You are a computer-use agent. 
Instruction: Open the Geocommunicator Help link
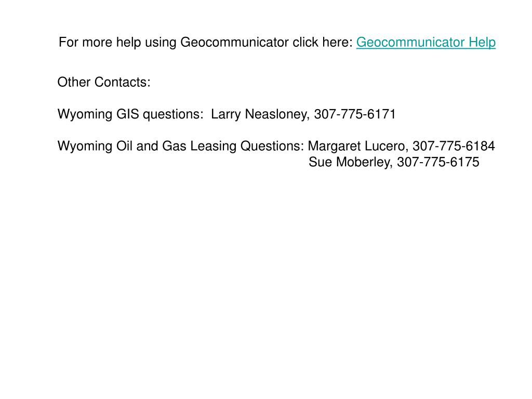pos(426,43)
